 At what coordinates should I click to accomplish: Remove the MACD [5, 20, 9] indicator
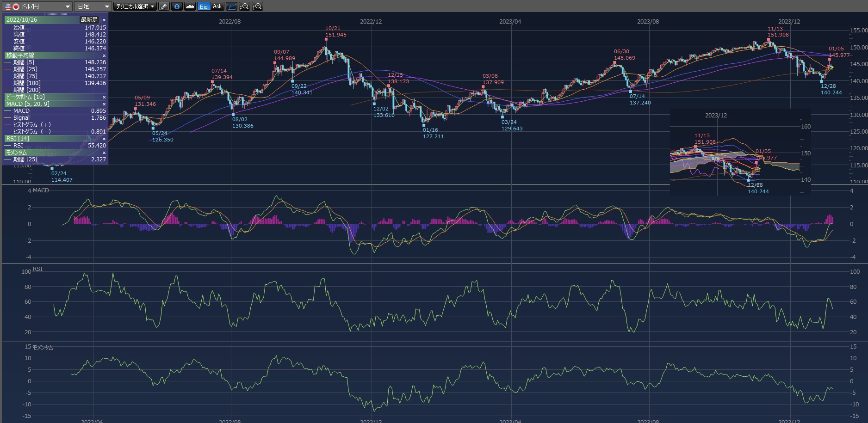click(104, 104)
